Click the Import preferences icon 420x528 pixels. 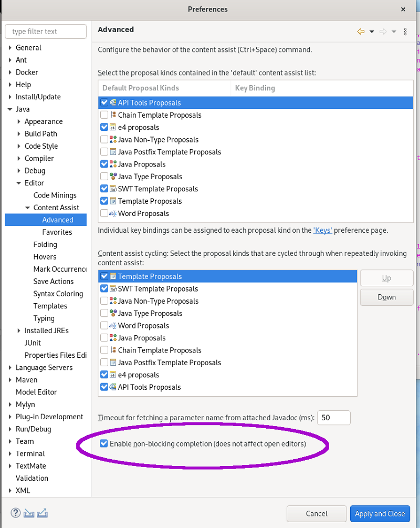tap(29, 513)
